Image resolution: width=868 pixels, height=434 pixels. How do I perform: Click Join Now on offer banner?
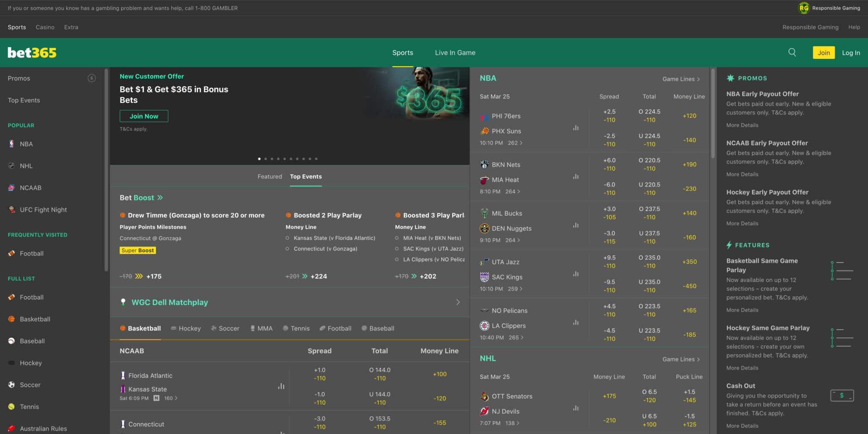pos(144,116)
